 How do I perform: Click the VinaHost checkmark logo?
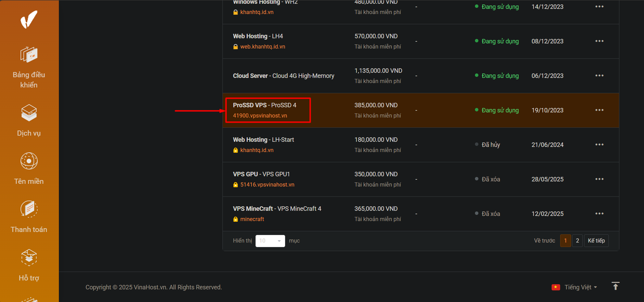pyautogui.click(x=29, y=19)
